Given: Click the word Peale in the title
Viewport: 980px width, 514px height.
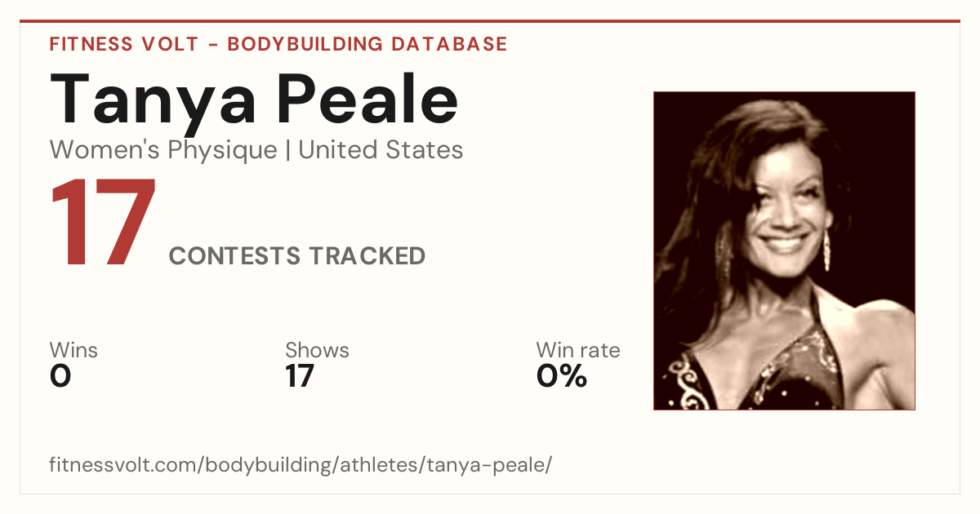Looking at the screenshot, I should click(371, 98).
